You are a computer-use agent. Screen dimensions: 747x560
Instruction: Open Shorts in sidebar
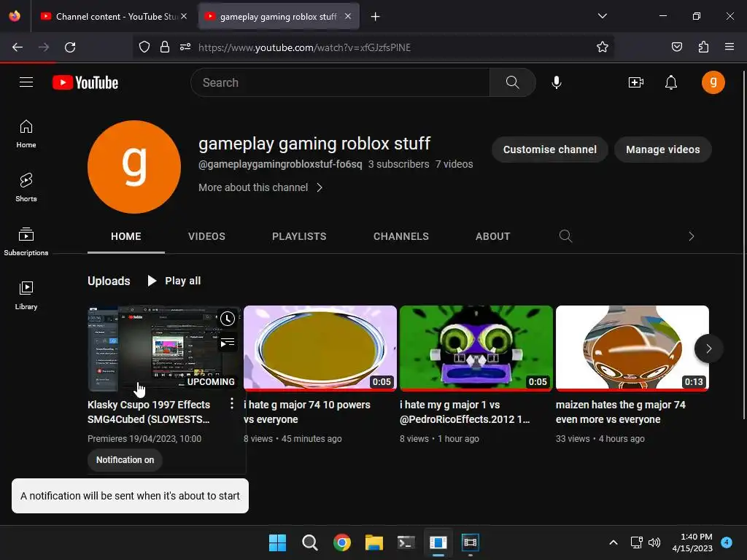[26, 188]
